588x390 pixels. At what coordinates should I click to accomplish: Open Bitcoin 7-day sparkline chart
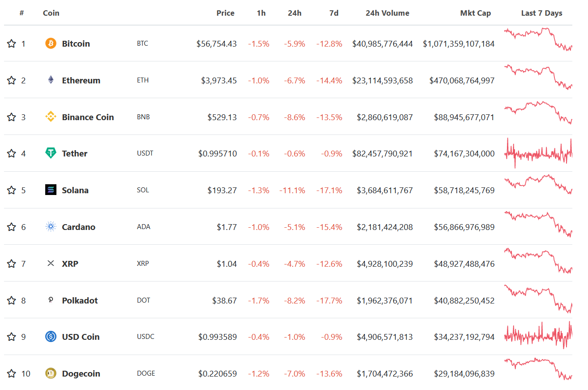click(538, 39)
